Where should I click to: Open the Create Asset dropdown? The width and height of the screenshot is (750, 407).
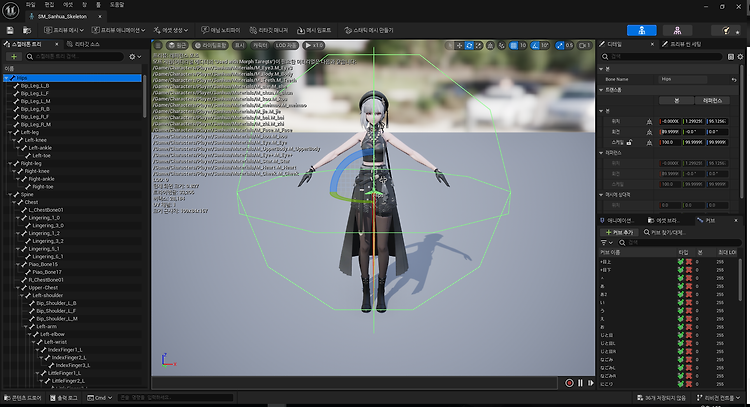[x=171, y=30]
